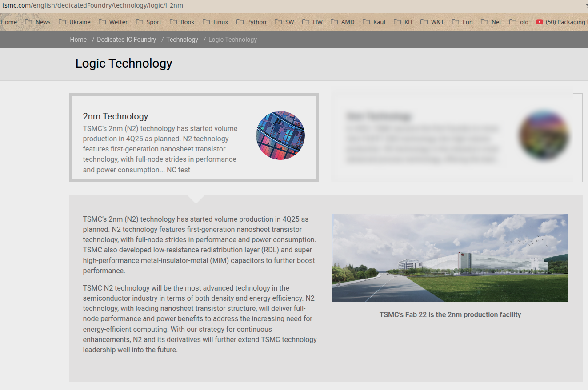Click the blurred circular thumbnail
The width and height of the screenshot is (588, 390).
[x=544, y=135]
